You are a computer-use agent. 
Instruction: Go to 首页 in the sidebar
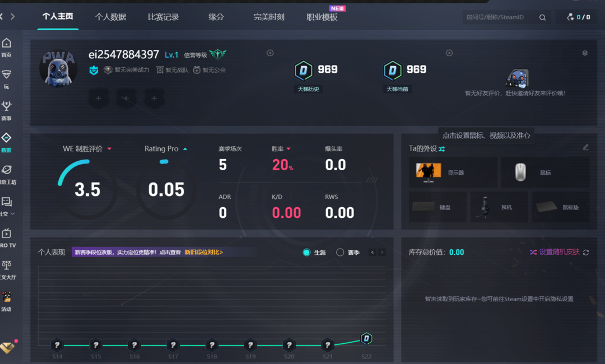pyautogui.click(x=7, y=48)
